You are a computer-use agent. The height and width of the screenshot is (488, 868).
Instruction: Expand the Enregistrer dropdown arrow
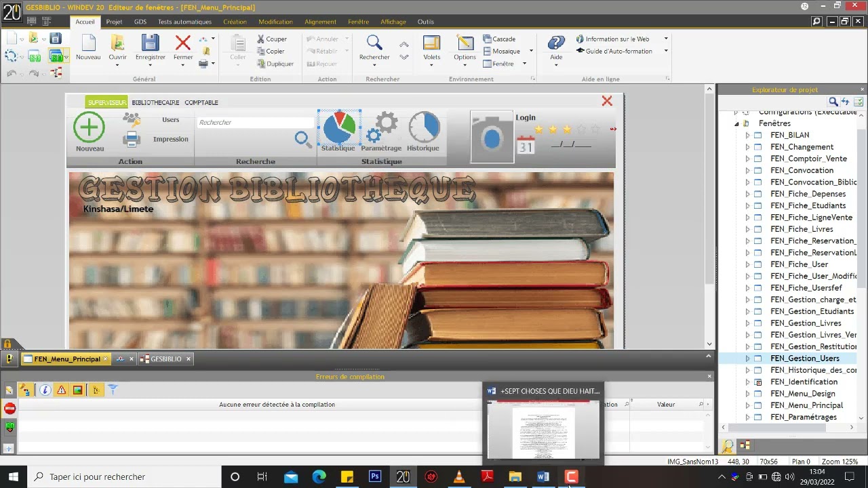pyautogui.click(x=150, y=66)
